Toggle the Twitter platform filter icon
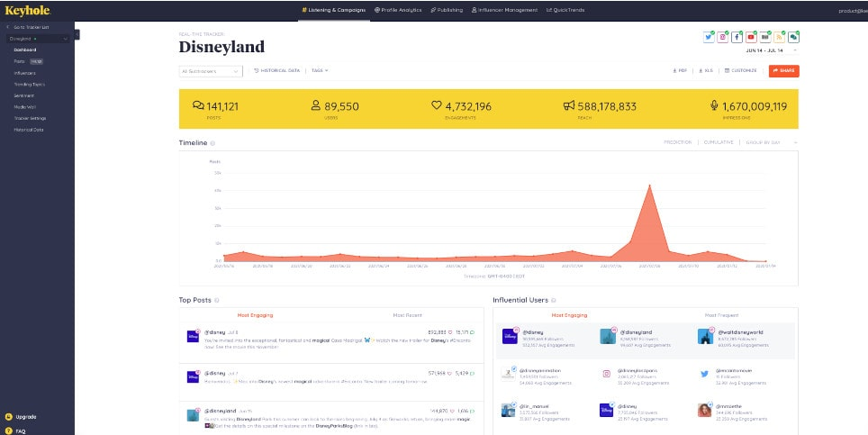The height and width of the screenshot is (435, 868). click(x=709, y=37)
